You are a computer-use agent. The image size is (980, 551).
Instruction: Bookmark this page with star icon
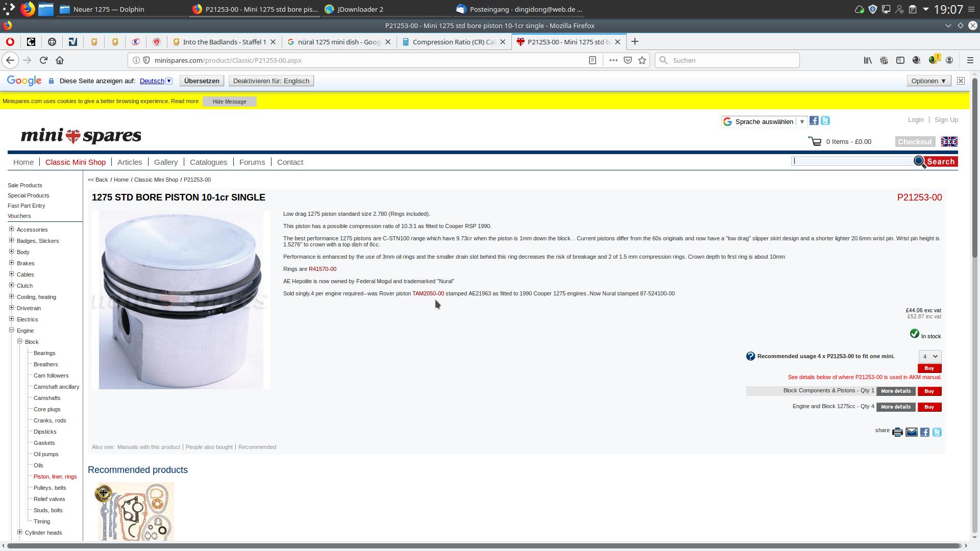tap(642, 60)
